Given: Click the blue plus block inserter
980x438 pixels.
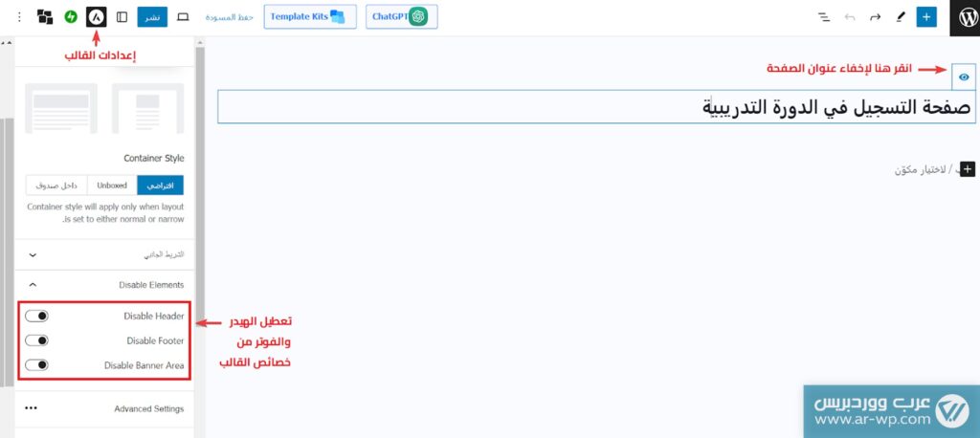Looking at the screenshot, I should [925, 17].
